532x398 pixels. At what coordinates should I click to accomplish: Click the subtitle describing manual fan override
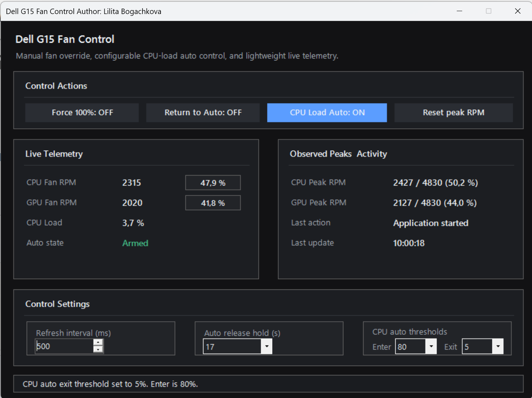click(x=177, y=56)
